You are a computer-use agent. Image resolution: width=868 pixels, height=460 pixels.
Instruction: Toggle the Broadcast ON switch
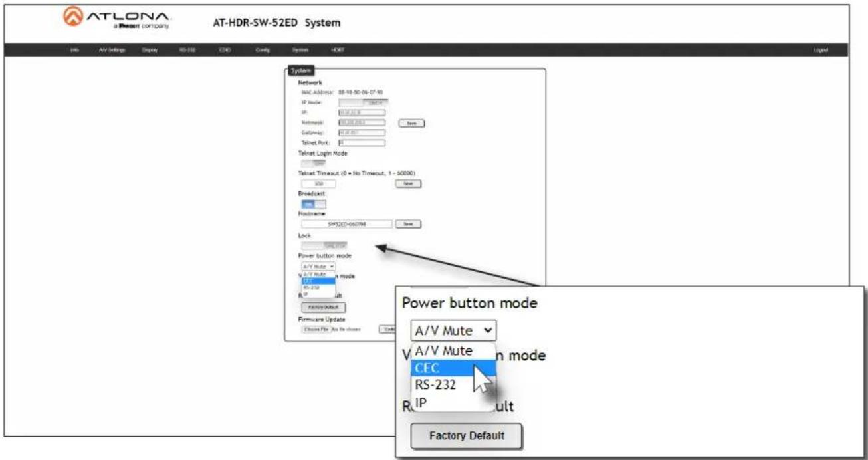click(x=313, y=204)
